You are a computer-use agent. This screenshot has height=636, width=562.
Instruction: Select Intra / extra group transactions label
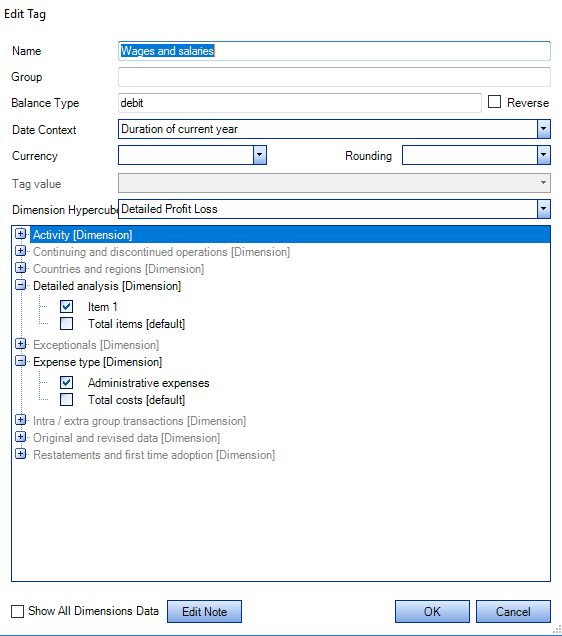point(139,421)
